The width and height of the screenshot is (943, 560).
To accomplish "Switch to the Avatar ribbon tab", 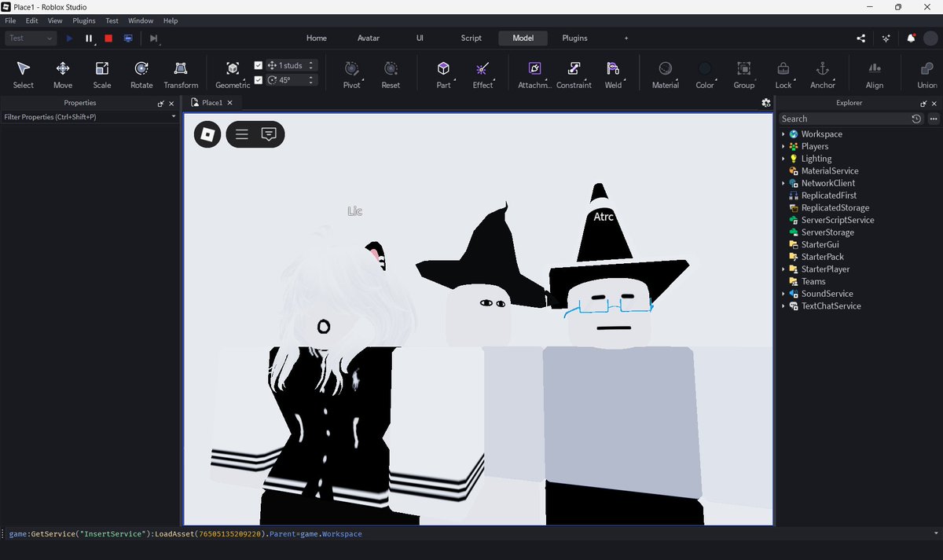I will pyautogui.click(x=369, y=38).
